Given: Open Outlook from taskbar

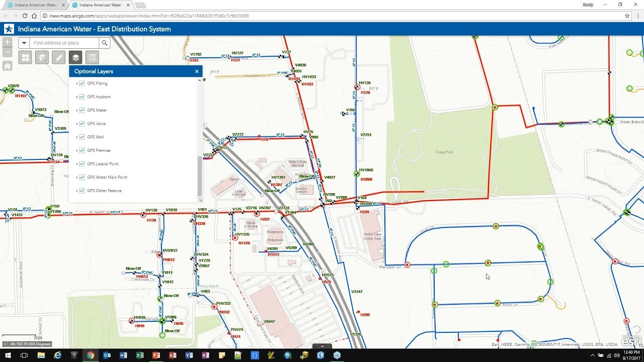Looking at the screenshot, I should coord(107,355).
